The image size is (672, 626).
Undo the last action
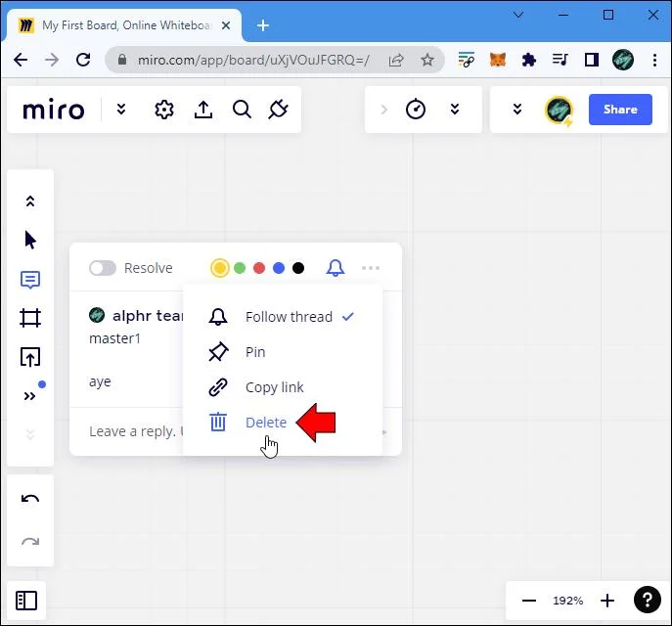click(30, 499)
